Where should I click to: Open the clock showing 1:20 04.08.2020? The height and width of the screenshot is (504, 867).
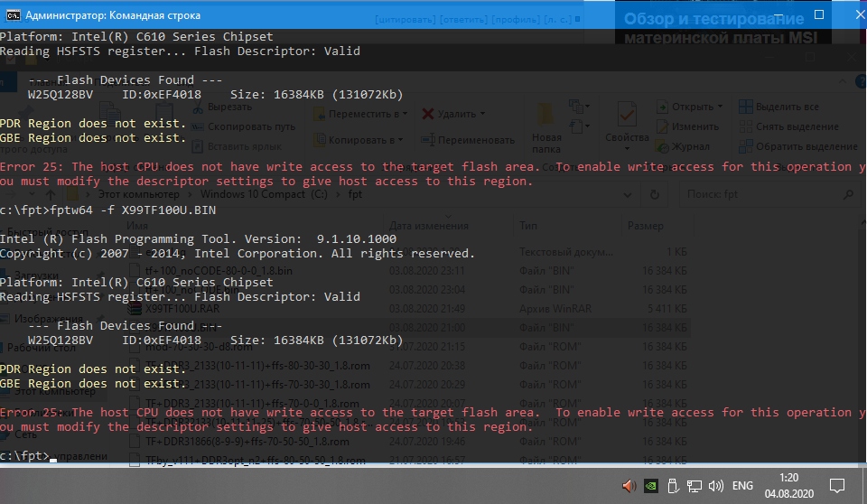(789, 485)
